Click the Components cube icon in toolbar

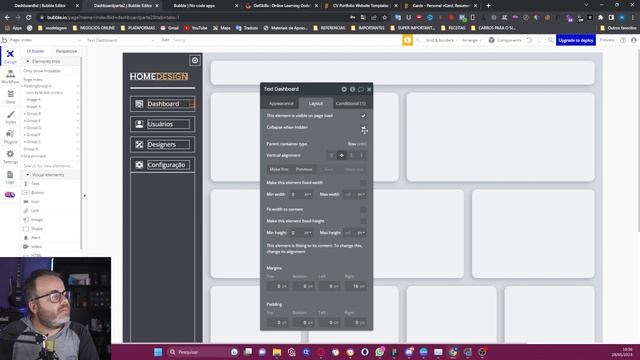[x=491, y=40]
